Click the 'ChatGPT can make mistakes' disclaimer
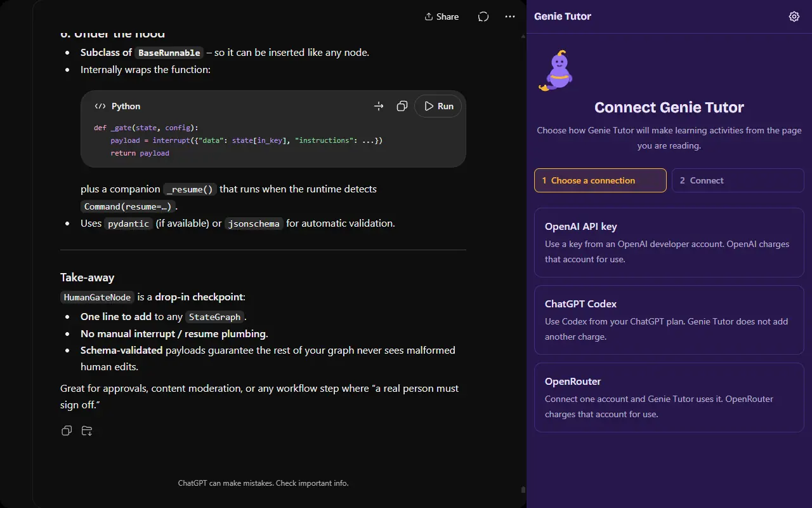The width and height of the screenshot is (812, 508). tap(263, 483)
